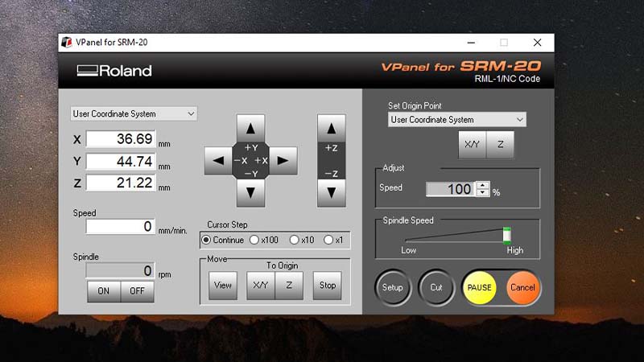Open the coordinate system dropdown above X value
Viewport: 644px width, 362px height.
[134, 113]
